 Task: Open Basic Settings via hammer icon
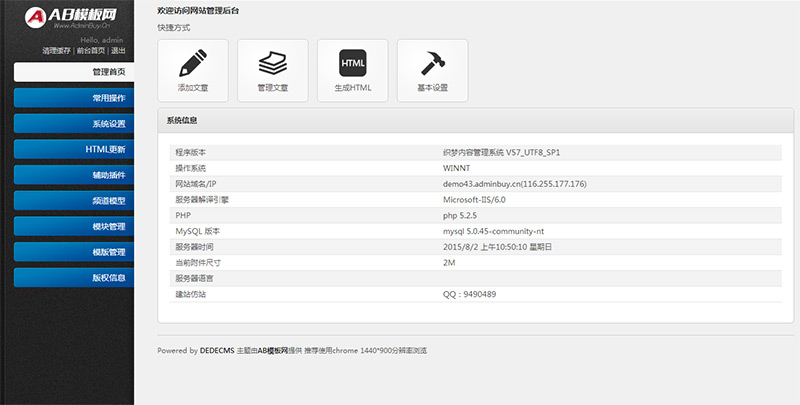click(432, 70)
